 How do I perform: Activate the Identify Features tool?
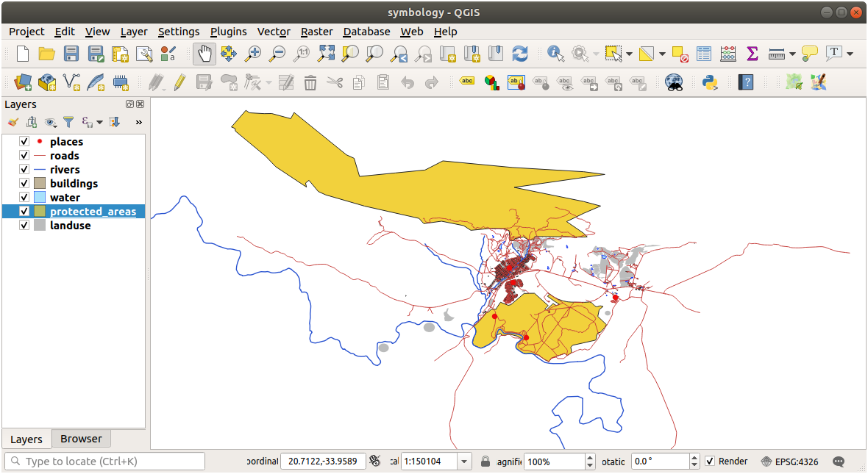(x=555, y=54)
